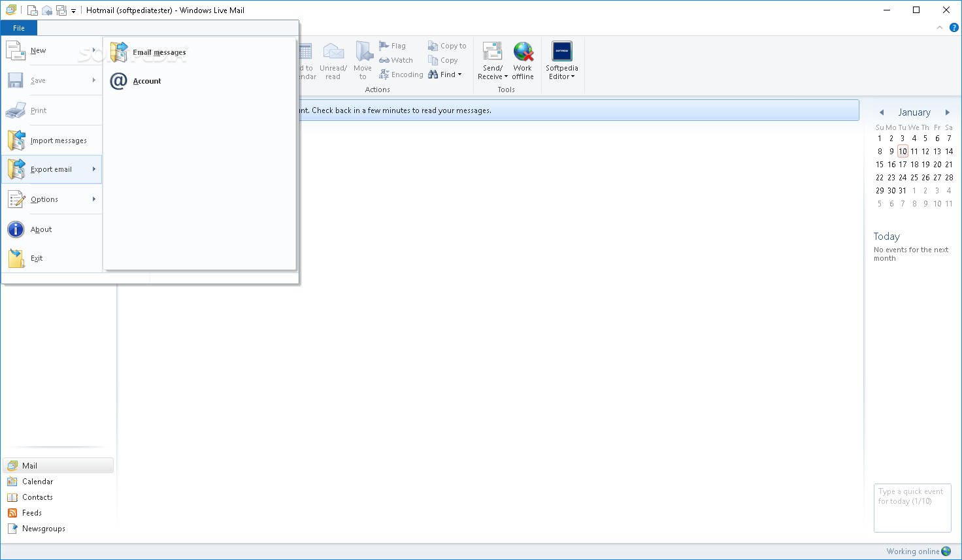Image resolution: width=962 pixels, height=560 pixels.
Task: Click the Today heading
Action: [887, 237]
